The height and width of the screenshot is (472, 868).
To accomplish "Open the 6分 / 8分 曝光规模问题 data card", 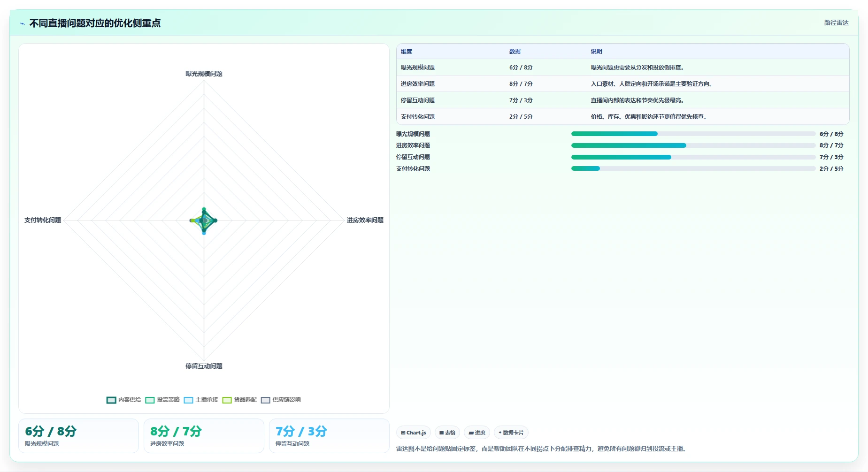I will tap(78, 436).
